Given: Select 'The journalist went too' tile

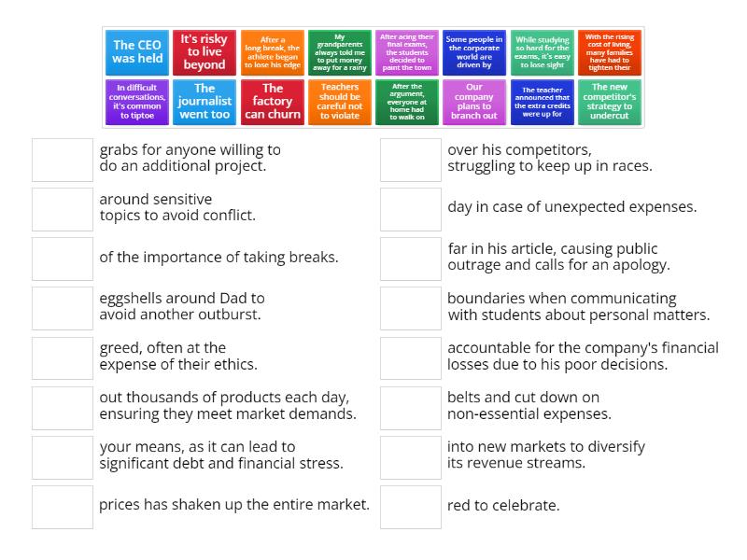Looking at the screenshot, I should pyautogui.click(x=204, y=102).
